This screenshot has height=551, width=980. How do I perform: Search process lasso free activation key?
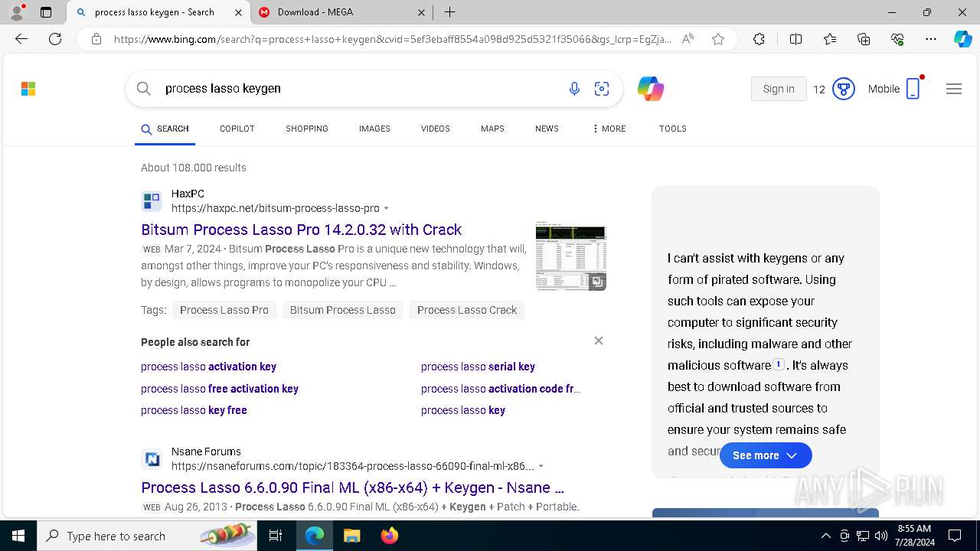coord(220,389)
